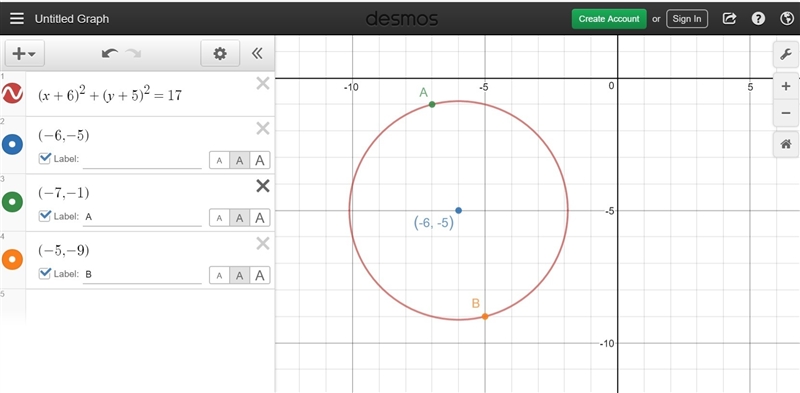Click the Share Graph icon

tap(730, 19)
